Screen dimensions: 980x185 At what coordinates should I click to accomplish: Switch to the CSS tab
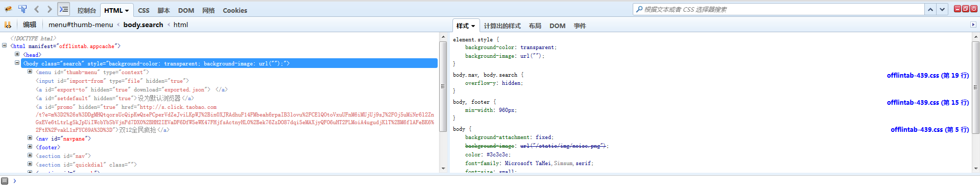pos(144,10)
